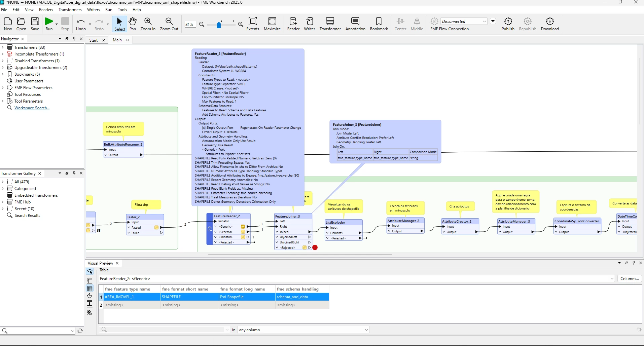Open the Transformers menu
This screenshot has height=346, width=644.
(x=70, y=10)
